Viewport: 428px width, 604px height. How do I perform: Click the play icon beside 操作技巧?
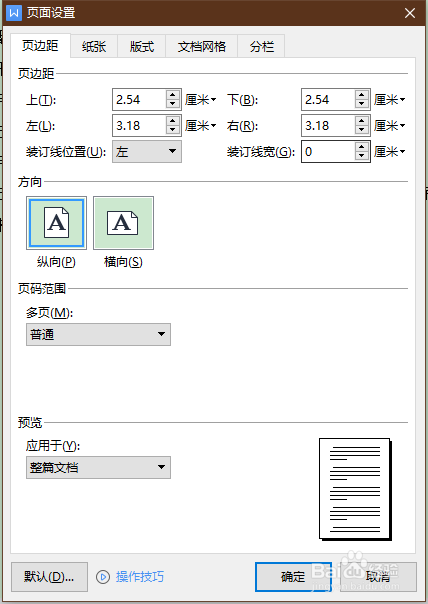(x=103, y=577)
